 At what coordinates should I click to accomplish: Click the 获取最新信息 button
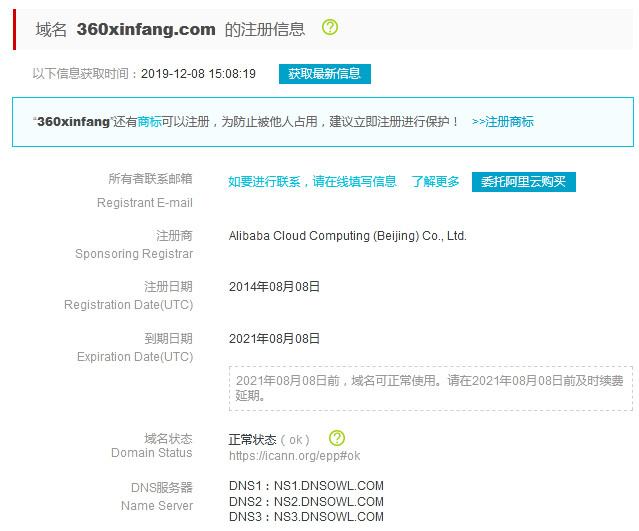tap(325, 74)
